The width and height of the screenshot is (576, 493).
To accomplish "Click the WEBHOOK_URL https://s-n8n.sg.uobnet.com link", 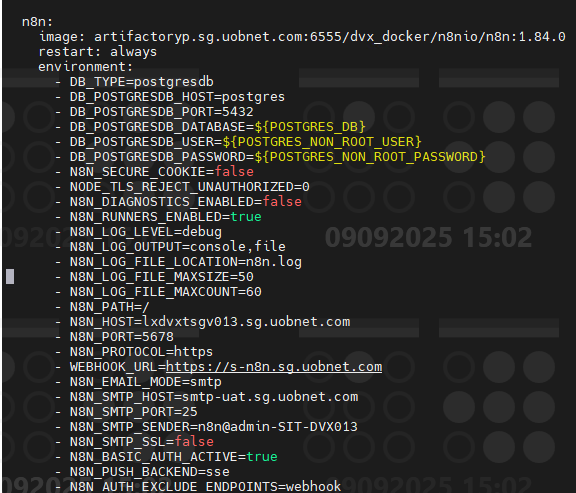I will pyautogui.click(x=274, y=367).
